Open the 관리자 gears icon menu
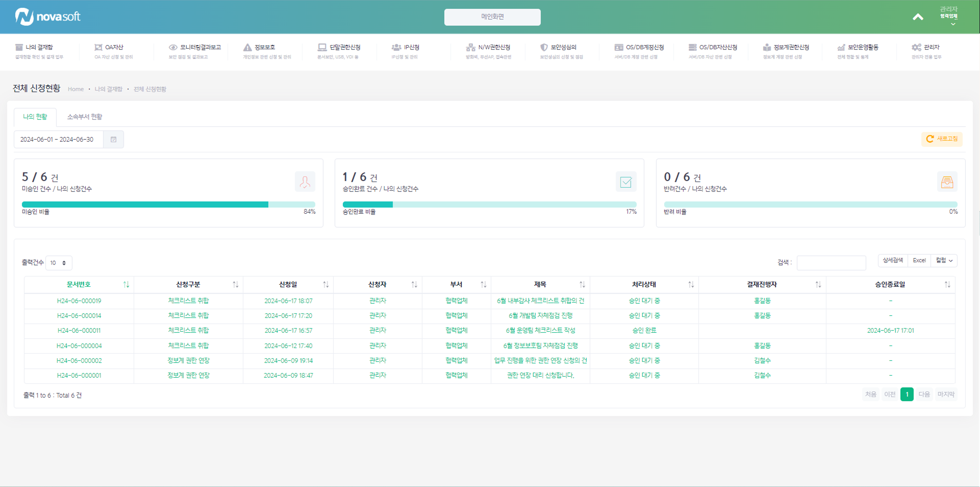This screenshot has width=980, height=487. pos(916,47)
